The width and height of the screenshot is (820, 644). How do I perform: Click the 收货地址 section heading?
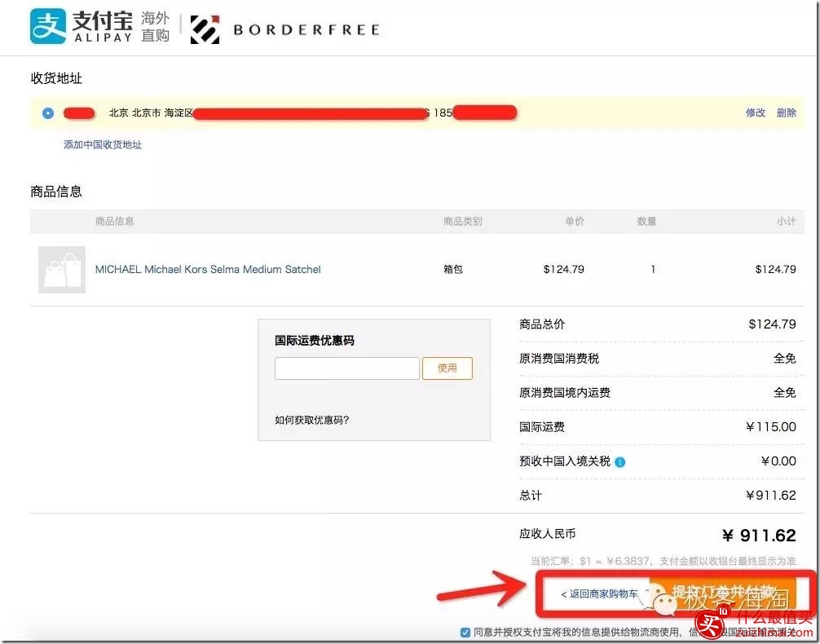pos(56,78)
